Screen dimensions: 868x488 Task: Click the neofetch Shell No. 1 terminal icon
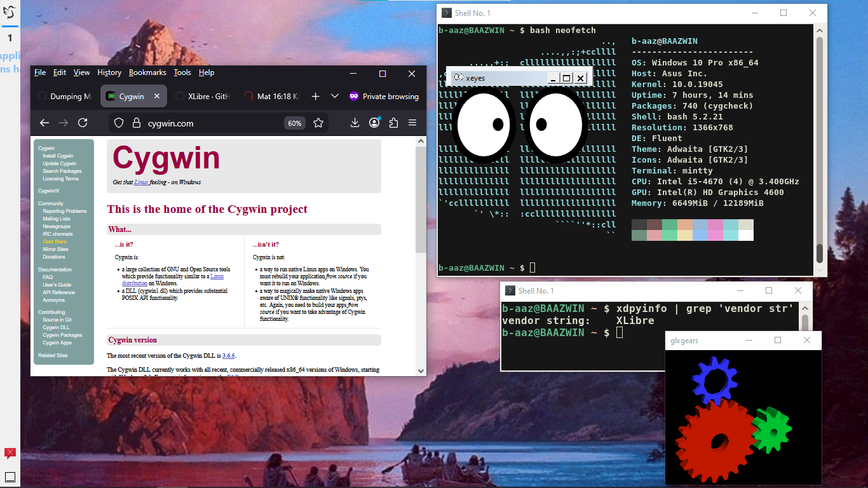point(447,13)
